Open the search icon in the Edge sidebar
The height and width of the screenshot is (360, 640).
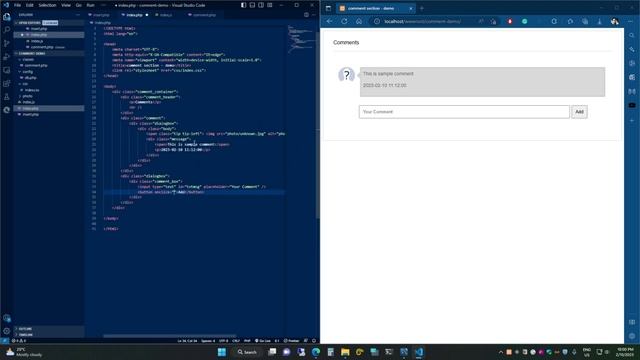pyautogui.click(x=632, y=36)
